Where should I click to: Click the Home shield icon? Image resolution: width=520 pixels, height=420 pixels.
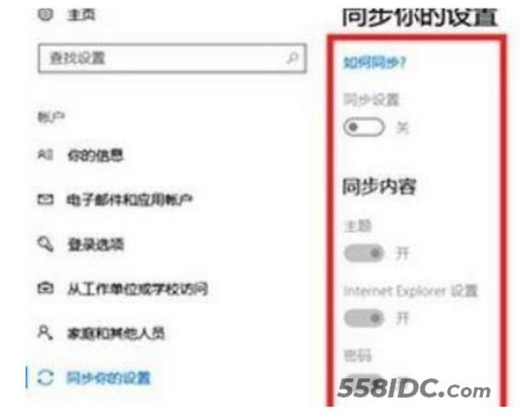coord(45,14)
